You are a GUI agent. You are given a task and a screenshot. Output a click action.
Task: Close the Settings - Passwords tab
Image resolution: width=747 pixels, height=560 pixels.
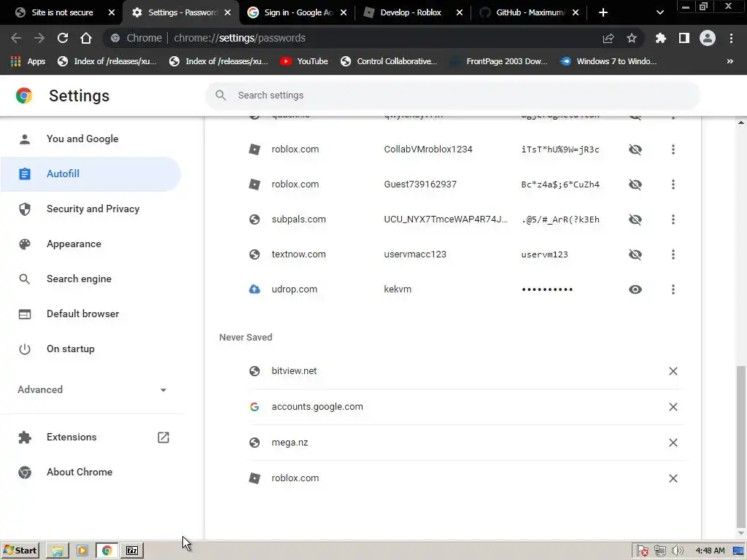coord(228,12)
